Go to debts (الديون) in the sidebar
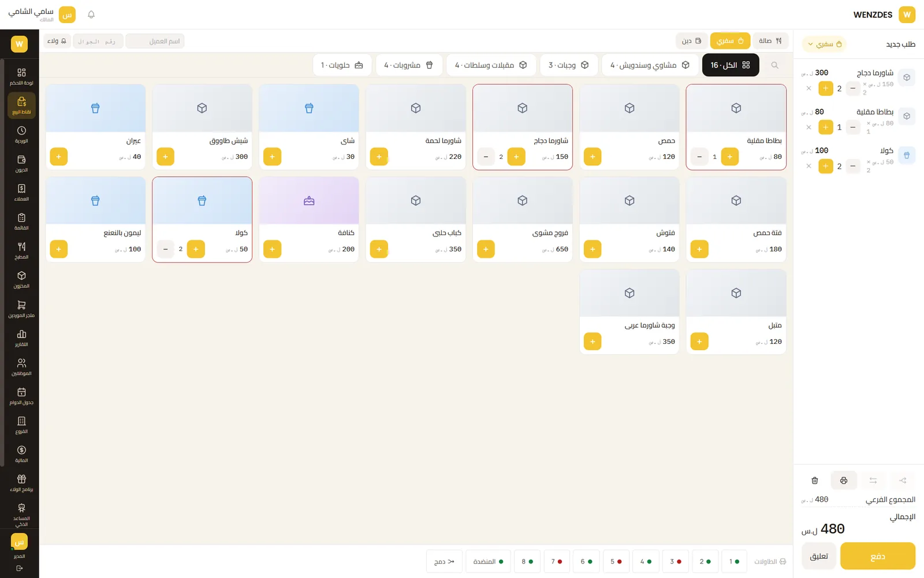 [x=21, y=164]
